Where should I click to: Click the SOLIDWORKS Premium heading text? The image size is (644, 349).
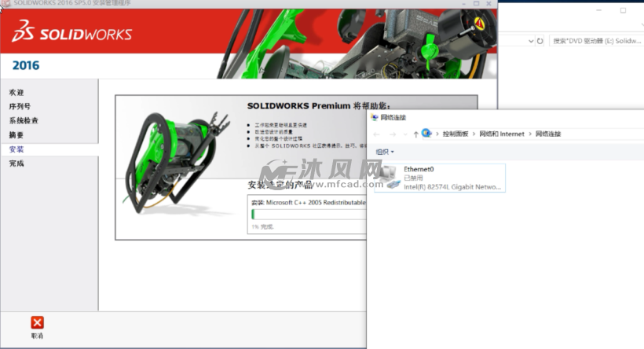coord(318,106)
